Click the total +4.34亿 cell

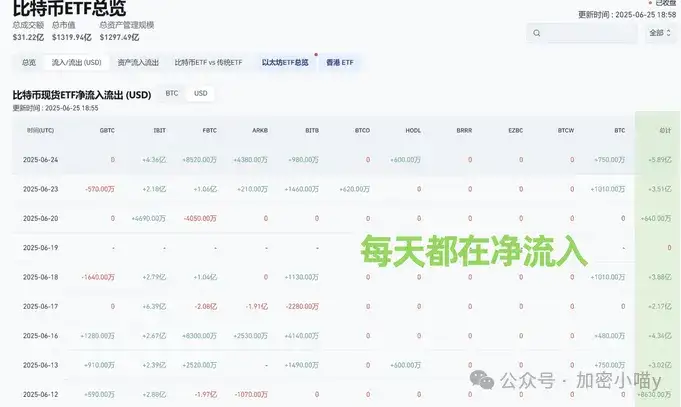click(x=659, y=336)
